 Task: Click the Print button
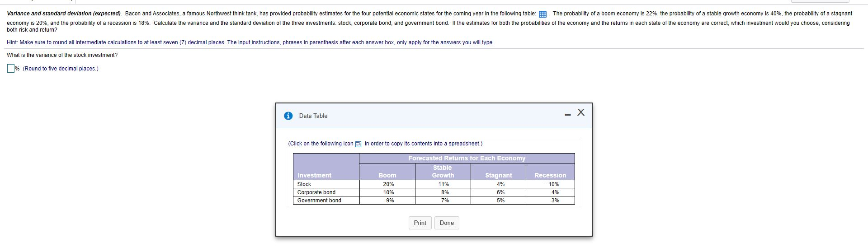420,223
